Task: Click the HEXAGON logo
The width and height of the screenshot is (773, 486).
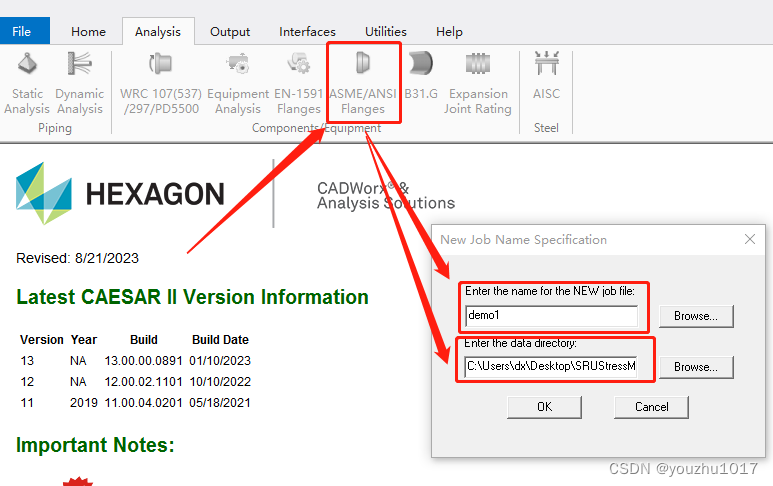Action: [120, 193]
